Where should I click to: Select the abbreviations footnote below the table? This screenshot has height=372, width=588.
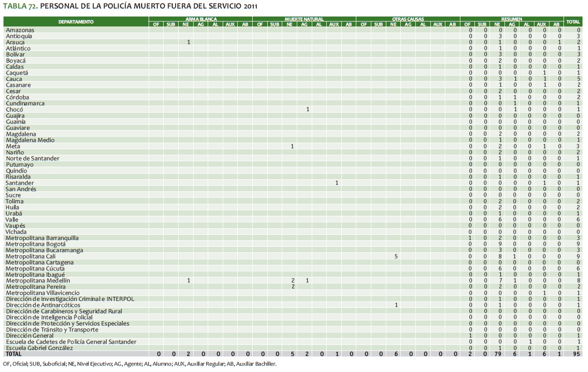(140, 364)
